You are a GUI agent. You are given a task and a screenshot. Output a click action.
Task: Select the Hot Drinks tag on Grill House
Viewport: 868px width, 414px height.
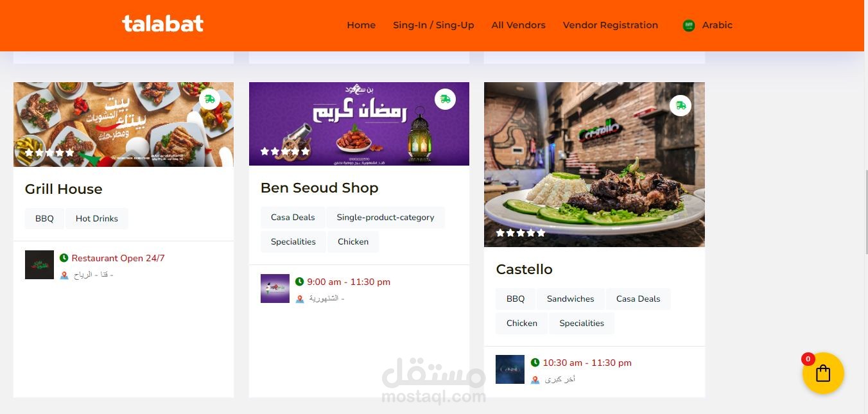[97, 218]
